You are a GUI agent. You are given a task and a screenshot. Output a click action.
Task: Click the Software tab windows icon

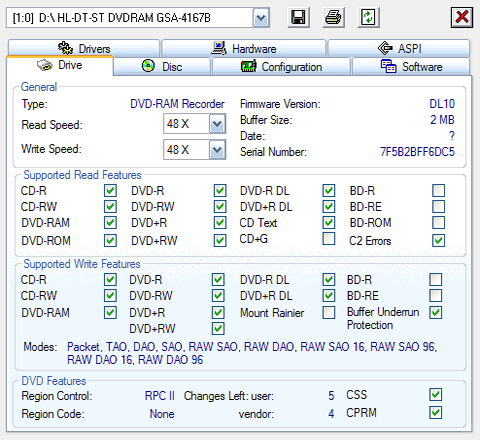click(389, 66)
